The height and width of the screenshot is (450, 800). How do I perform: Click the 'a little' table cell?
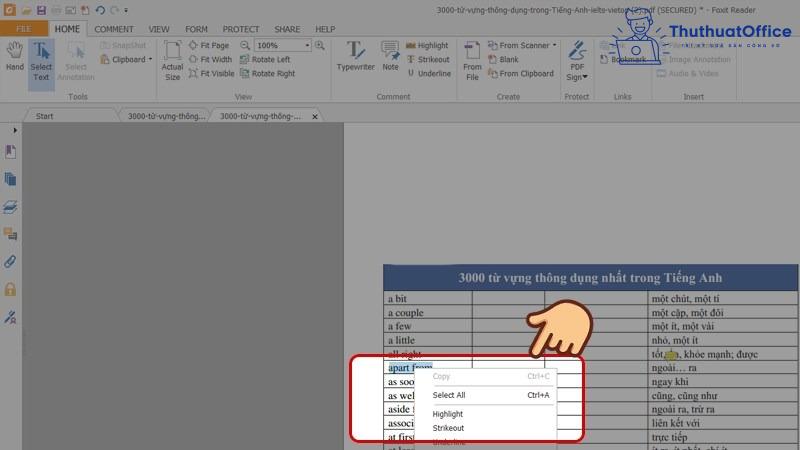point(428,340)
